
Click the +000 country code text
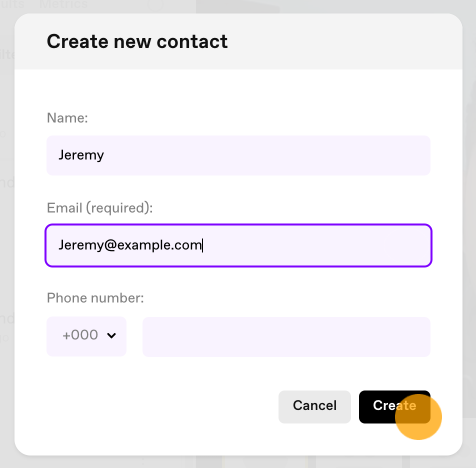(80, 335)
